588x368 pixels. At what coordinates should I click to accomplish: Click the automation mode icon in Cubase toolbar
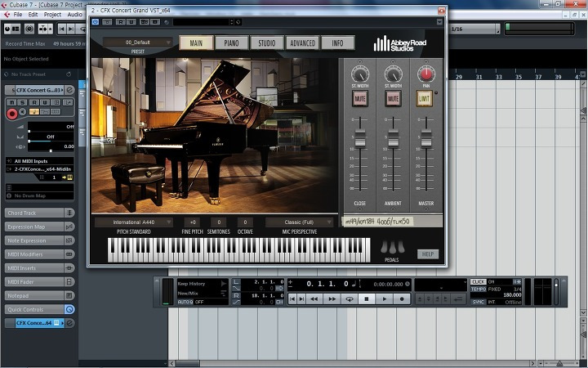tap(45, 29)
